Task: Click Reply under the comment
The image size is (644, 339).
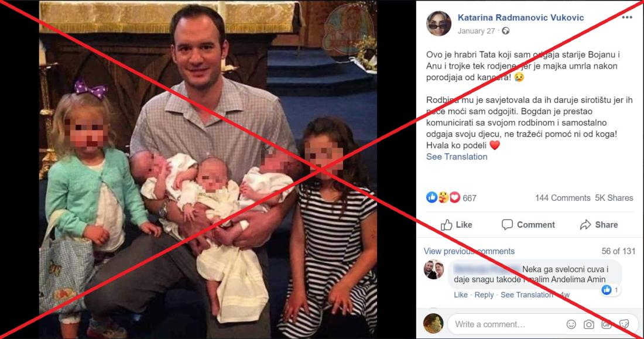Action: pos(484,295)
